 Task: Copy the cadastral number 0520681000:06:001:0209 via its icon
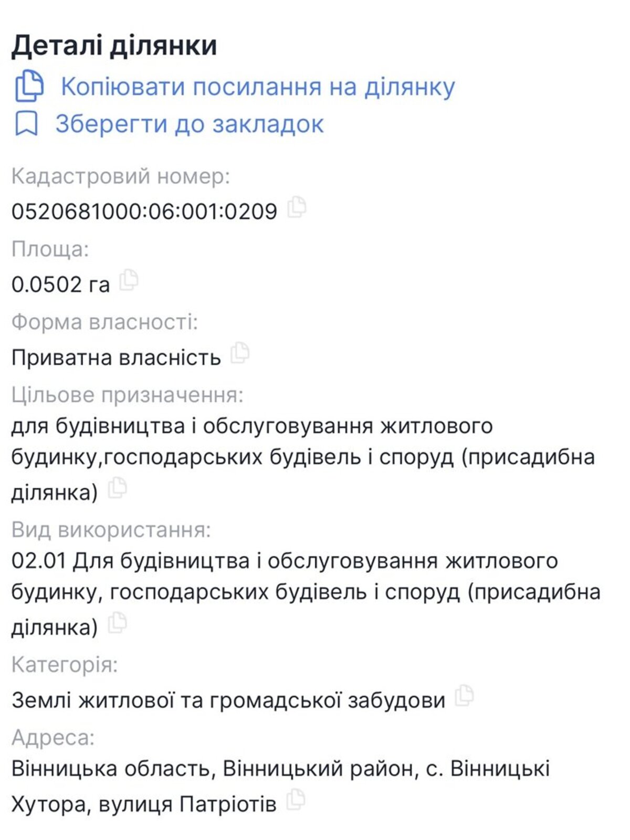coord(297,207)
